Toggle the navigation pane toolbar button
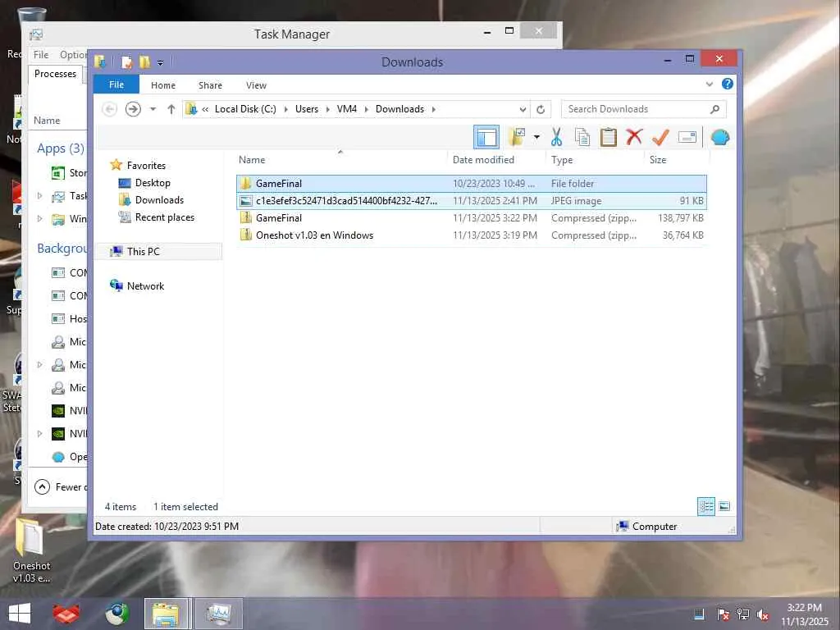Screen dimensions: 840x630 tap(486, 138)
